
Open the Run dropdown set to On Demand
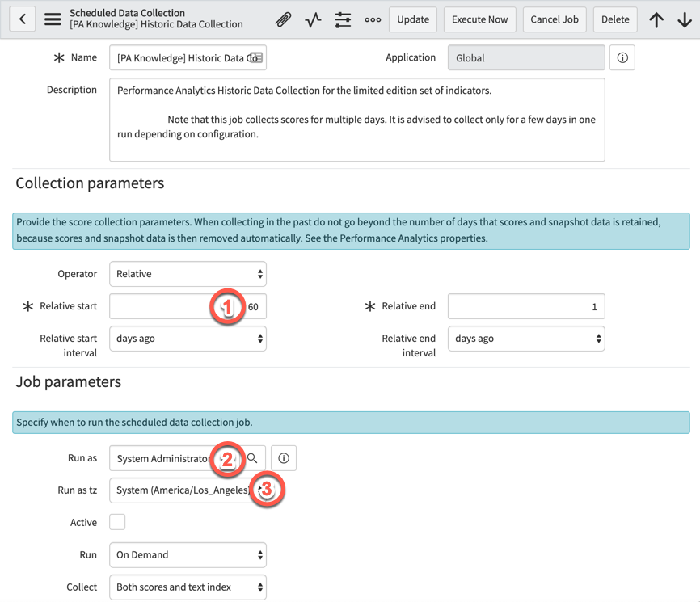click(x=188, y=554)
